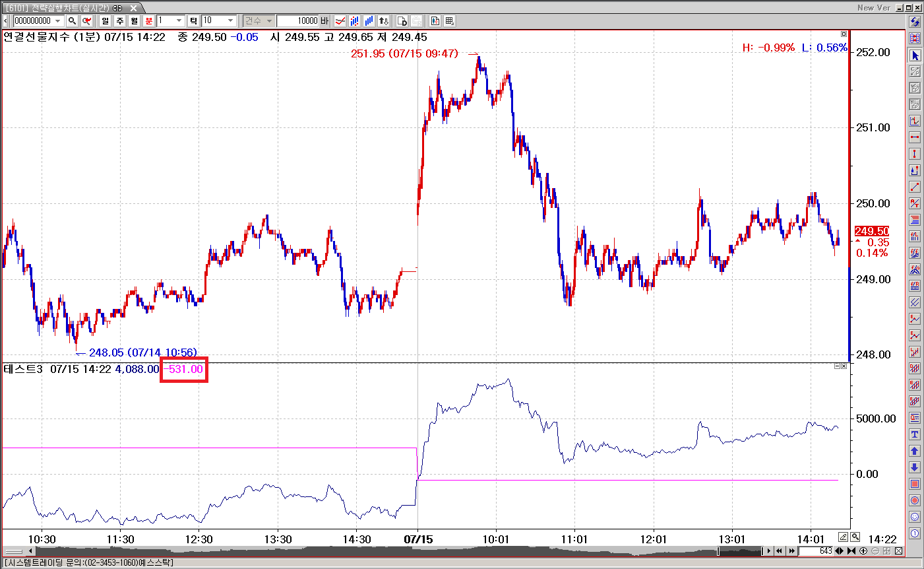Click the bar count field showing 10000
The image size is (924, 569).
pyautogui.click(x=297, y=21)
